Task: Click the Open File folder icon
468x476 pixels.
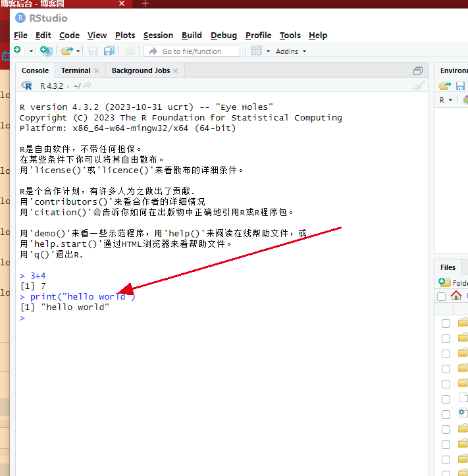Action: 67,51
